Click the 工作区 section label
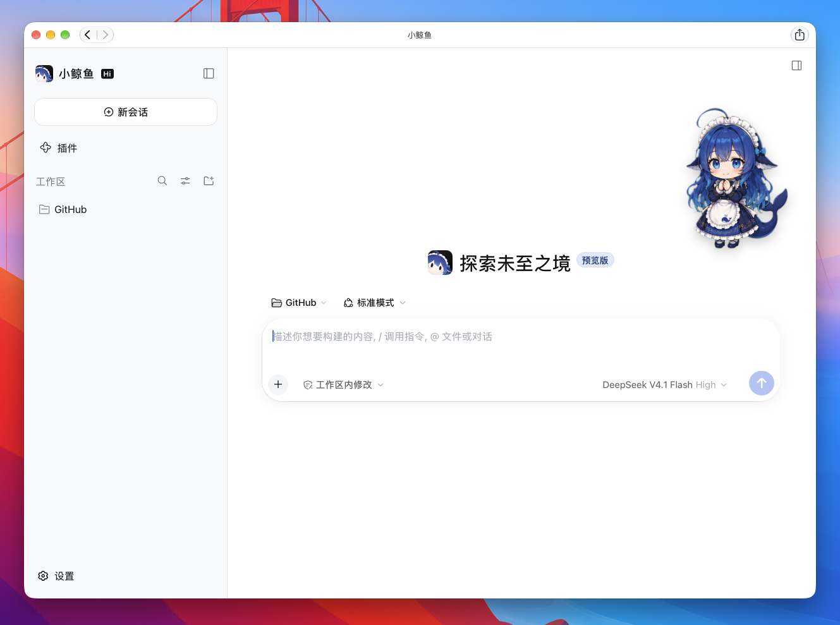This screenshot has width=840, height=625. click(51, 182)
